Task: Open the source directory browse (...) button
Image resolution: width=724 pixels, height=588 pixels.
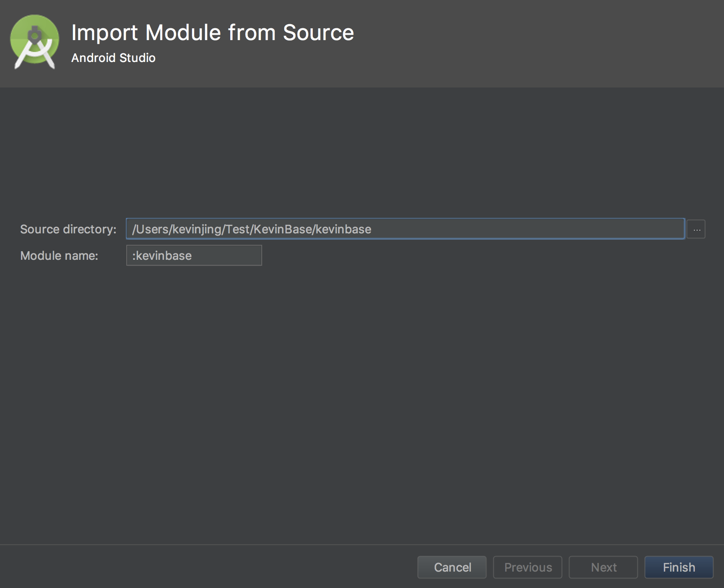Action: click(696, 229)
